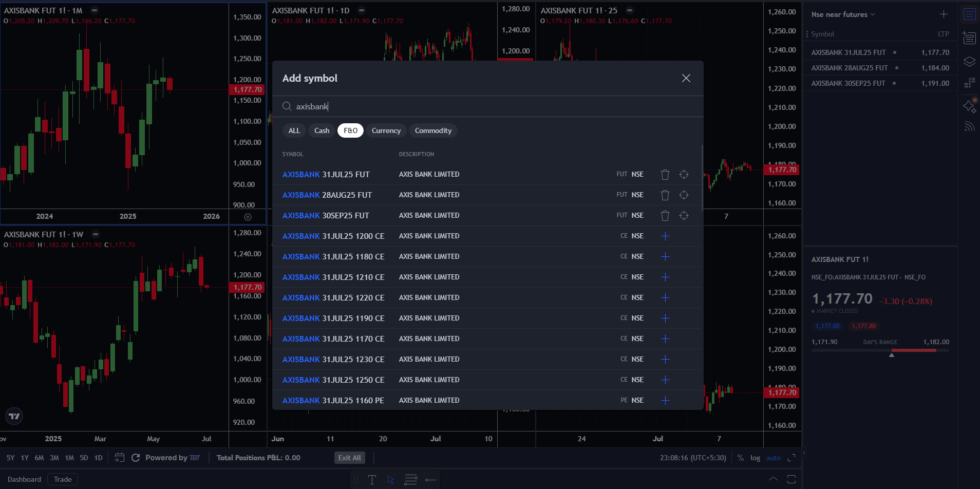Switch to the Dashboard tab
The image size is (980, 489).
coord(24,479)
